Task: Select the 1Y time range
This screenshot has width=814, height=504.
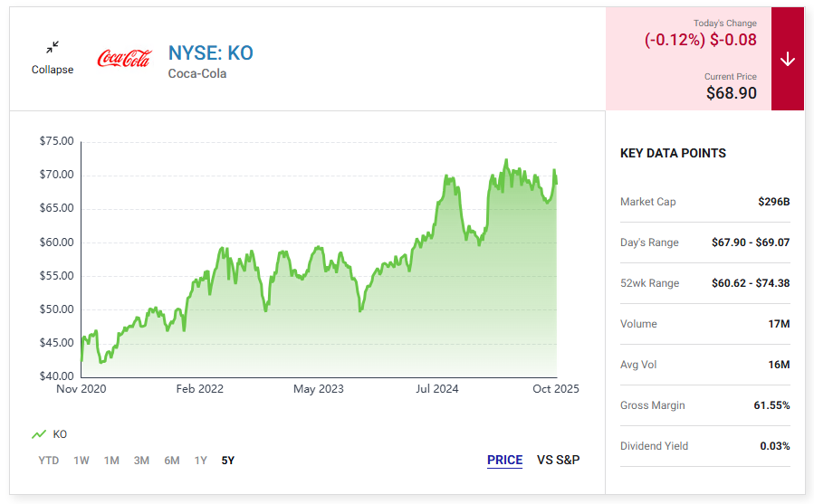Action: (201, 461)
